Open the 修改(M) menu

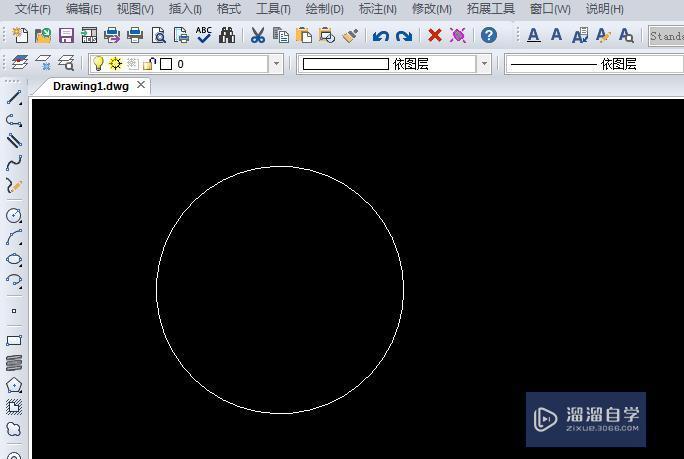tap(432, 9)
